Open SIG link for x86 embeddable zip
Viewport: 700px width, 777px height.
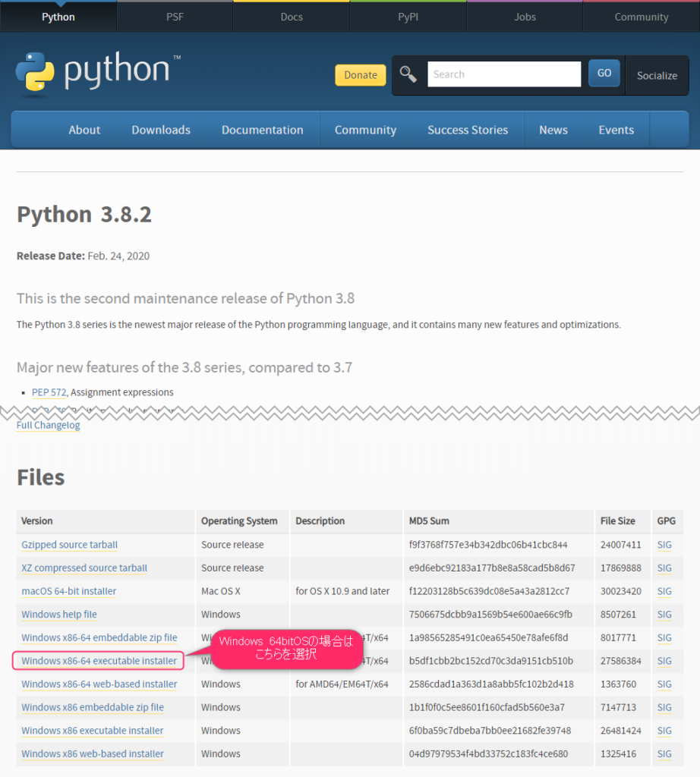tap(664, 708)
